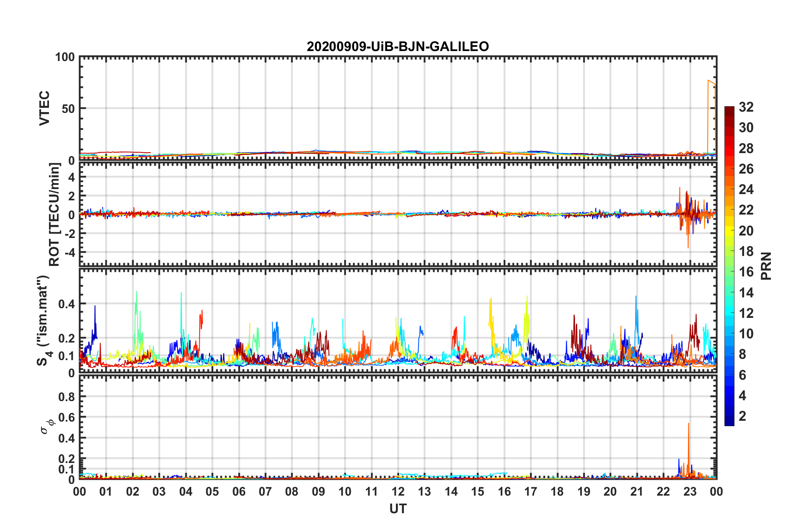
Task: Click colorbar tick label 6
Action: [742, 375]
